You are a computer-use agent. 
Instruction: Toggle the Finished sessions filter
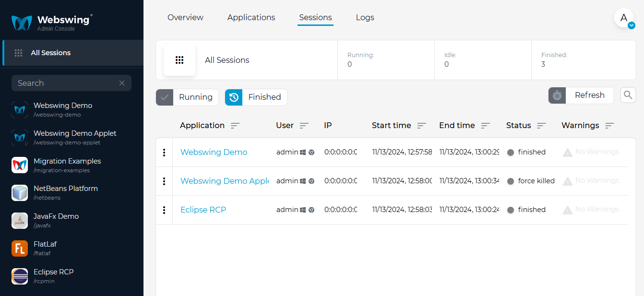[x=256, y=97]
